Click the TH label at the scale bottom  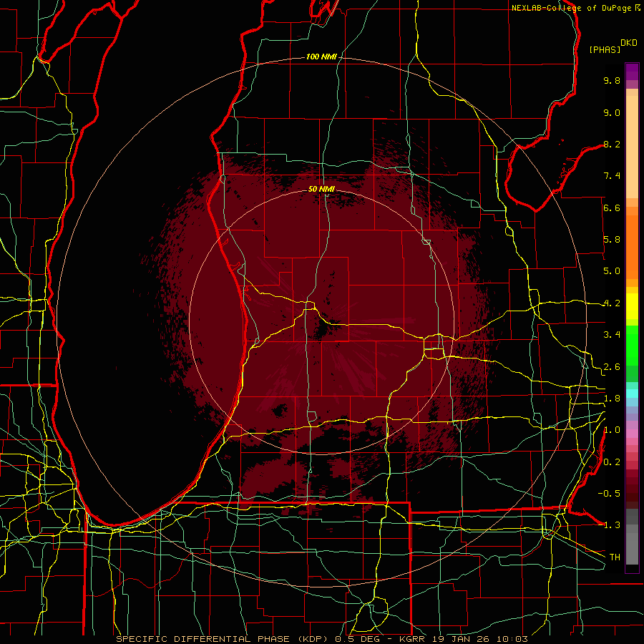(x=615, y=557)
